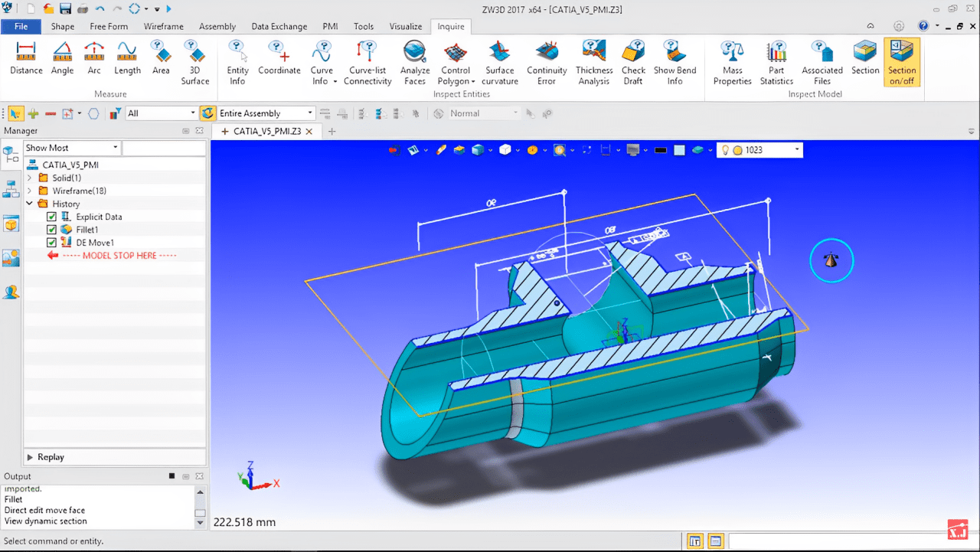Click the Angle measure tool

pos(62,60)
